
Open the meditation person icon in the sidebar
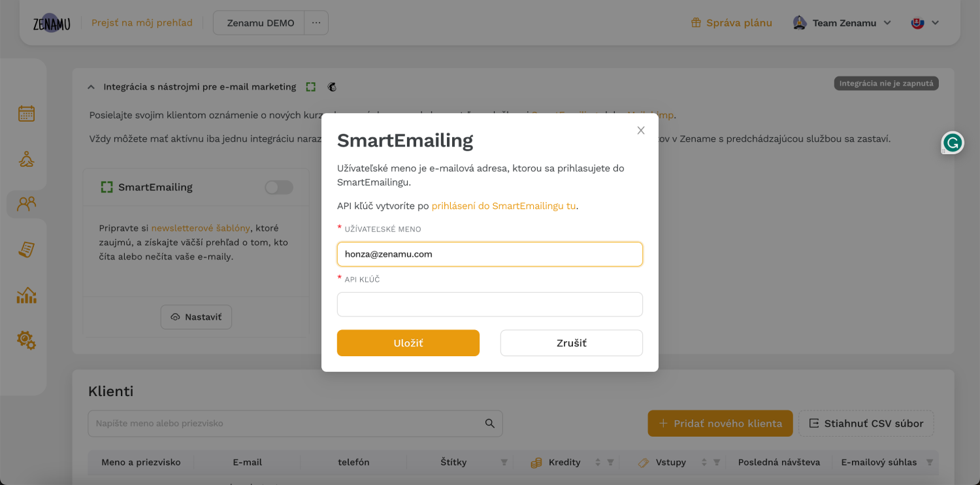[26, 159]
